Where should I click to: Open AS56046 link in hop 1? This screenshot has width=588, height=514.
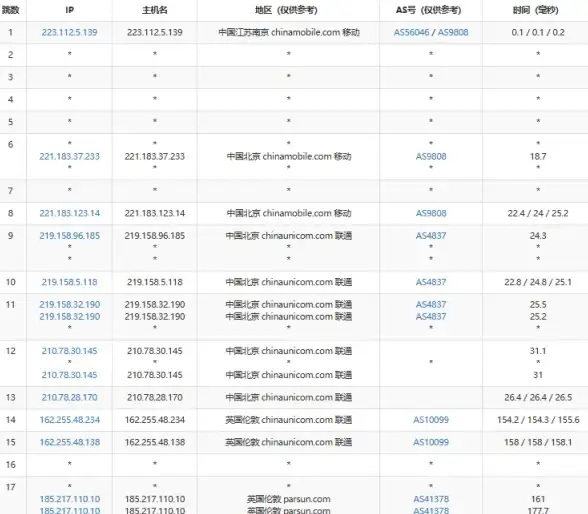411,32
